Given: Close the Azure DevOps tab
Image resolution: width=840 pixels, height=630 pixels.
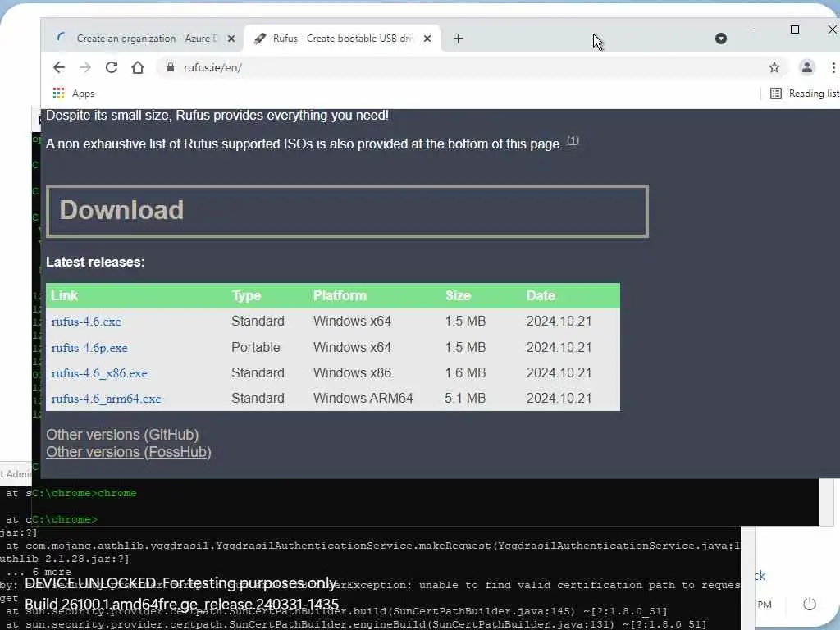Looking at the screenshot, I should point(231,39).
